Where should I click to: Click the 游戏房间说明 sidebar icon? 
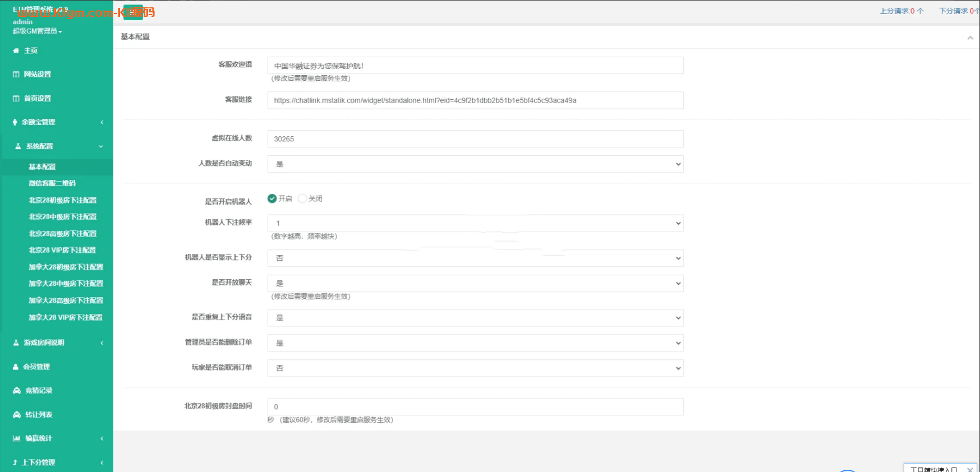[16, 343]
